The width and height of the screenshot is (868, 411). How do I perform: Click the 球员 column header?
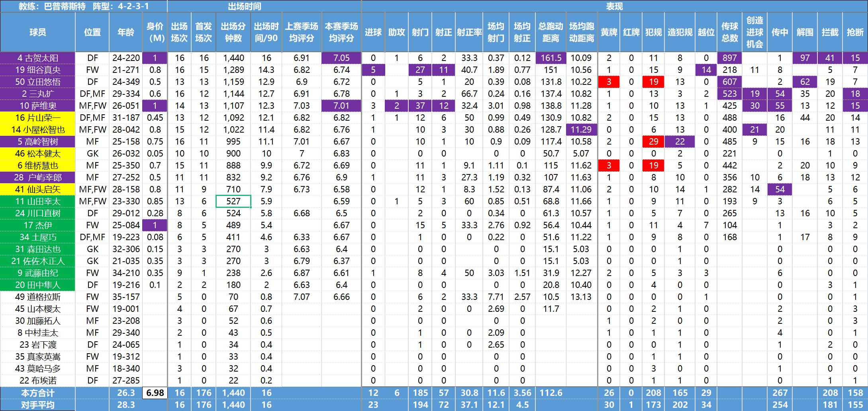click(37, 32)
